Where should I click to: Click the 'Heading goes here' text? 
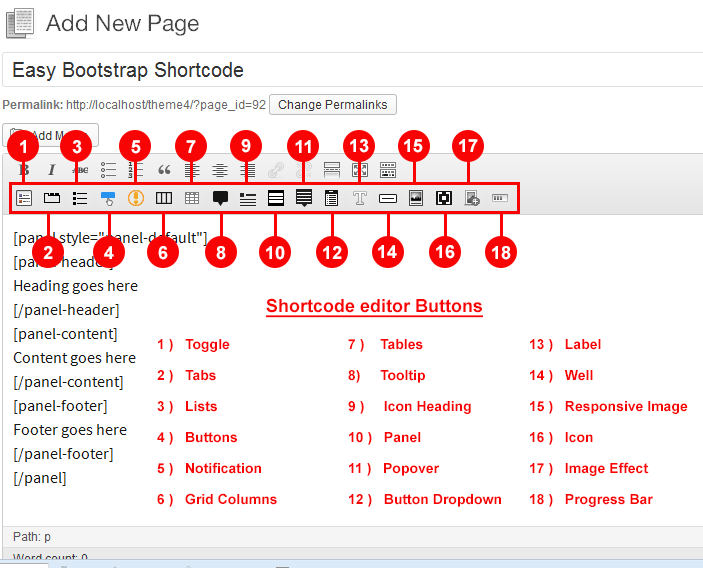pyautogui.click(x=75, y=286)
